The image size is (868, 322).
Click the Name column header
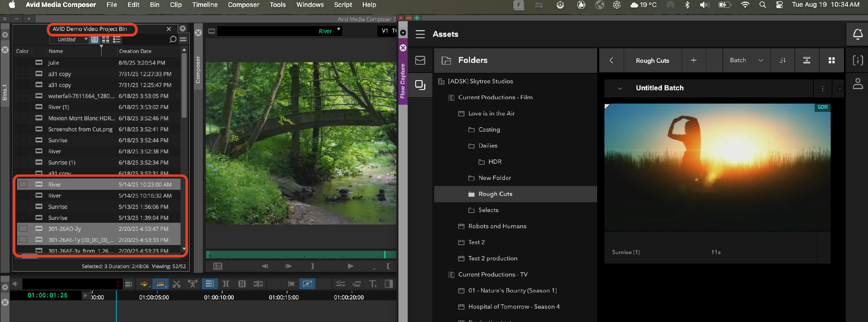(56, 51)
